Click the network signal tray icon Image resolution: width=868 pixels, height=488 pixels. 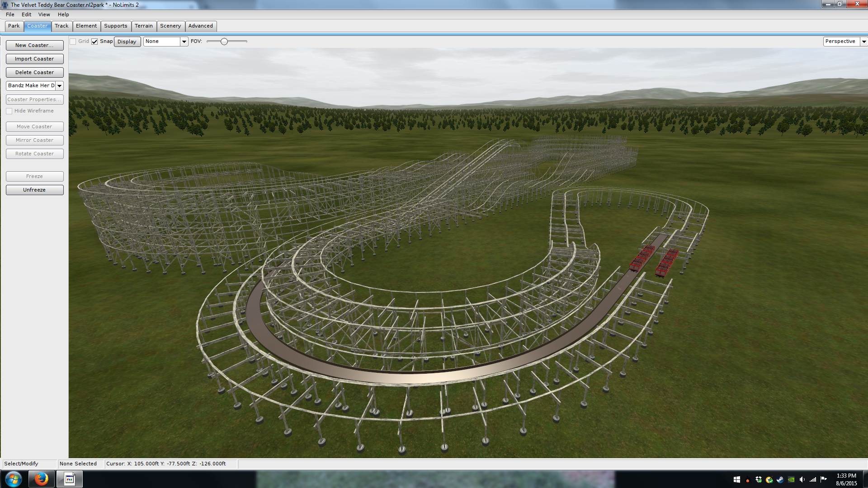point(813,479)
